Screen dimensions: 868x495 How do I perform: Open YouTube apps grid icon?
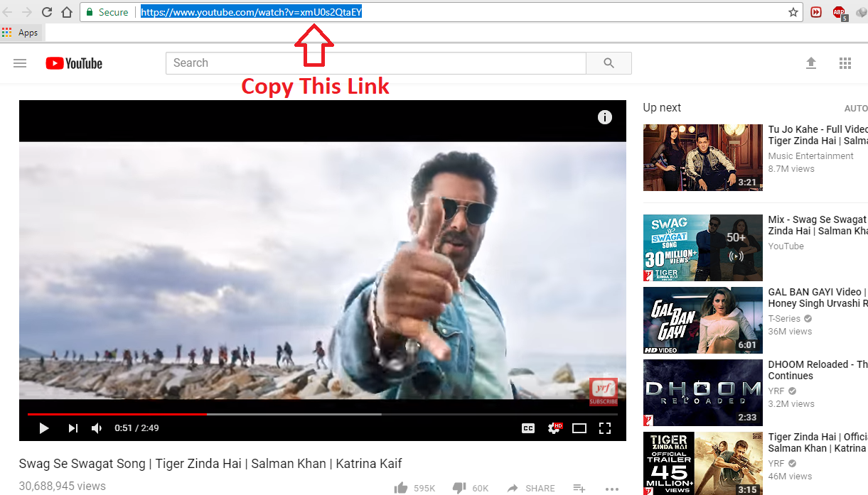pyautogui.click(x=845, y=63)
